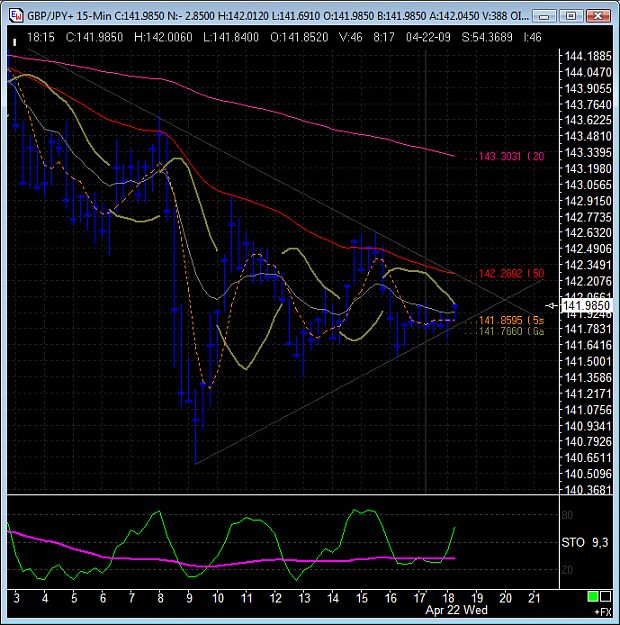This screenshot has height=625, width=620.
Task: Click hour 3 on the time axis
Action: [x=16, y=598]
